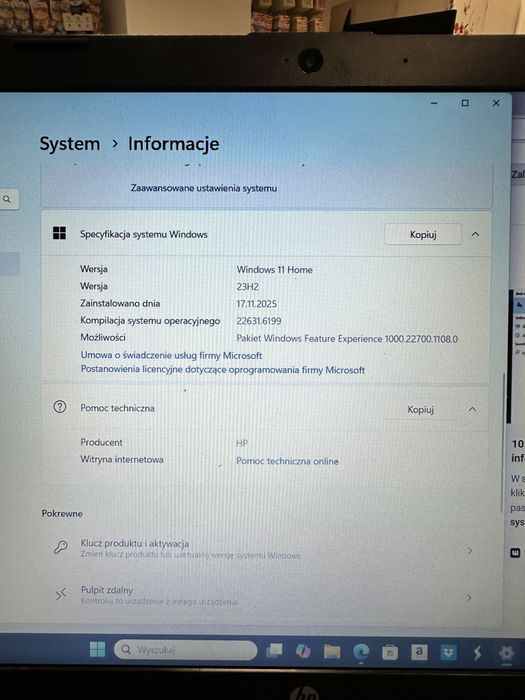The height and width of the screenshot is (700, 525).
Task: Click the Windows logo beside Specyfikacja systemu Windows
Action: 59,233
